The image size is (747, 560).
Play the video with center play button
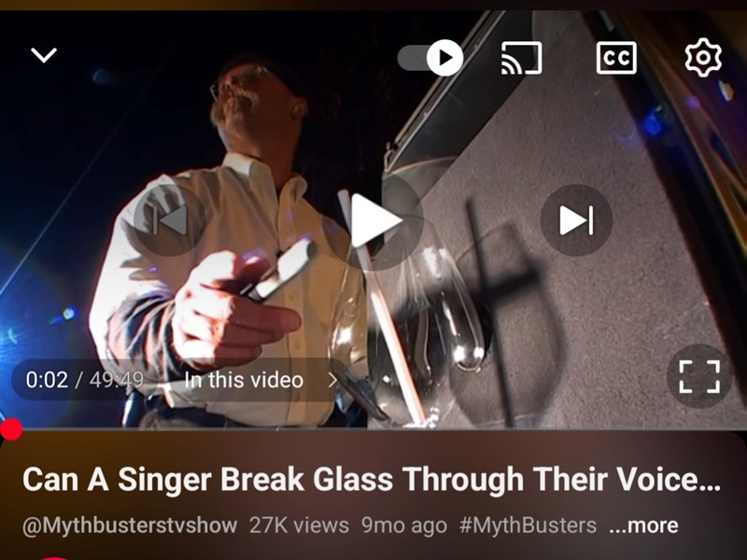(x=374, y=220)
